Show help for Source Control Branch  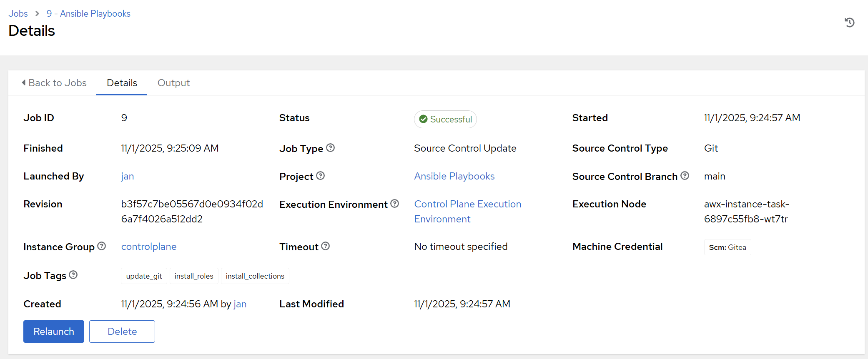click(685, 176)
